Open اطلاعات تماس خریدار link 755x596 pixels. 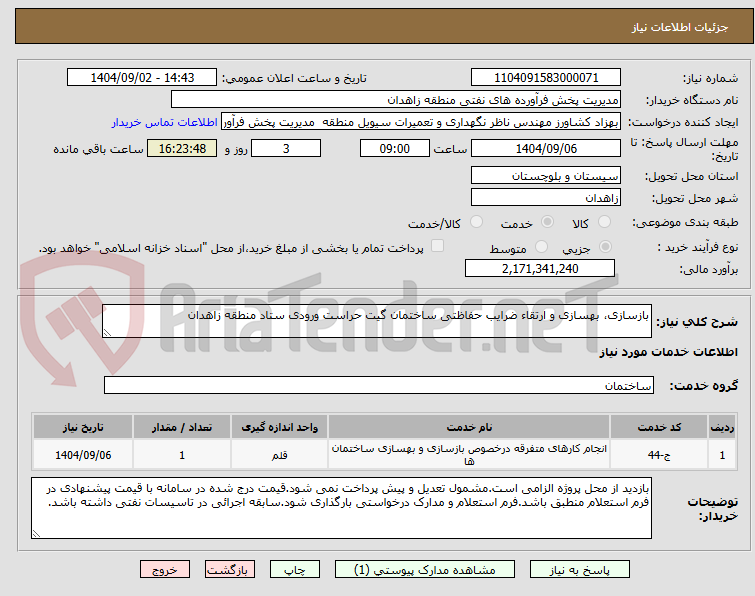pyautogui.click(x=165, y=122)
